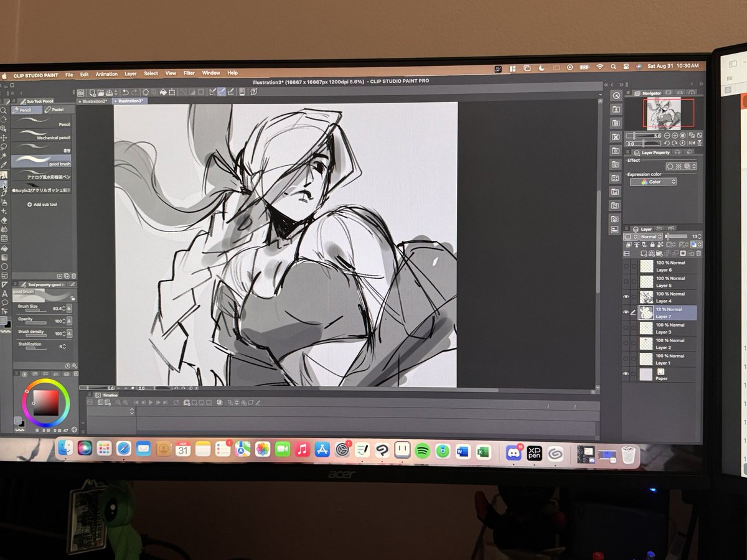Image resolution: width=747 pixels, height=560 pixels.
Task: Hide Layer 4 with its eye icon
Action: click(x=626, y=297)
